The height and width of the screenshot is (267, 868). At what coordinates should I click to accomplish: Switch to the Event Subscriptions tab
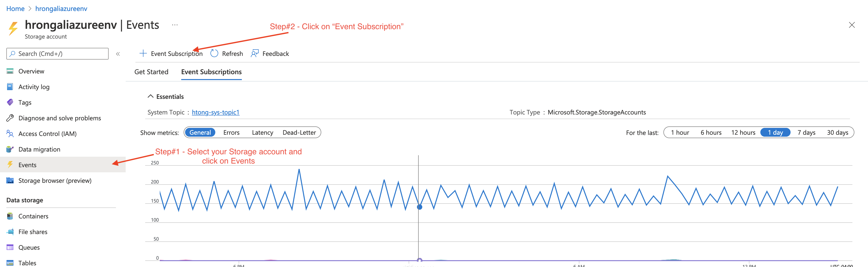[x=211, y=72]
